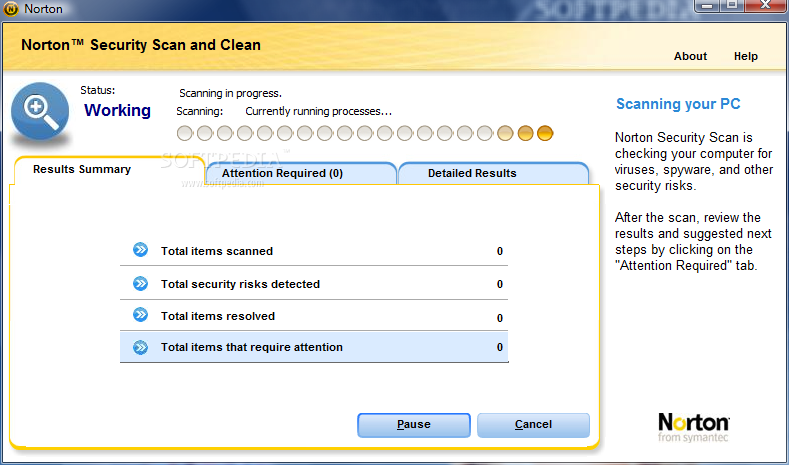Click the arrow icon beside Total items scanned

pyautogui.click(x=140, y=250)
